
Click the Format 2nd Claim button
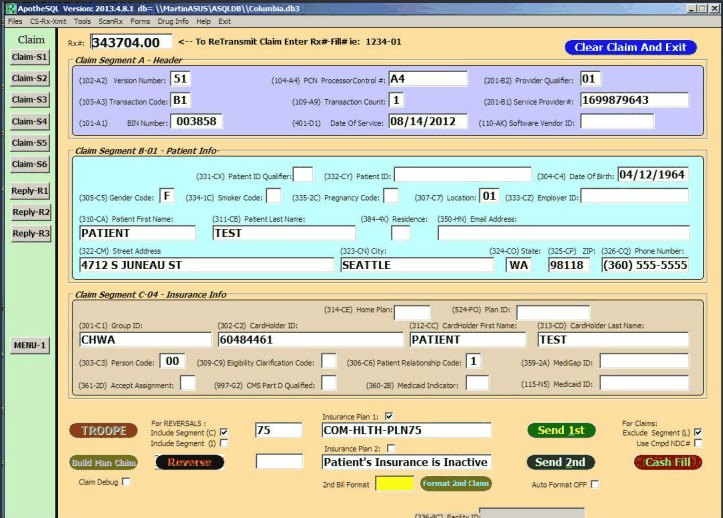pos(456,483)
